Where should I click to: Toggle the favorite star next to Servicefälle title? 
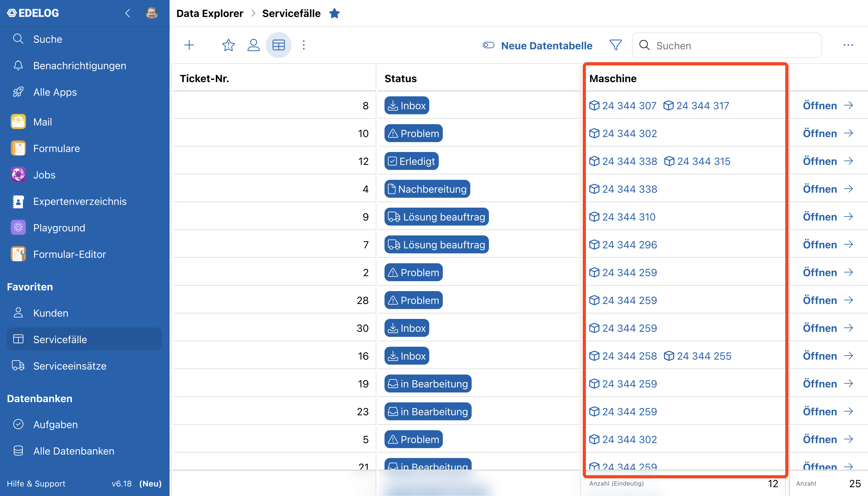[334, 13]
